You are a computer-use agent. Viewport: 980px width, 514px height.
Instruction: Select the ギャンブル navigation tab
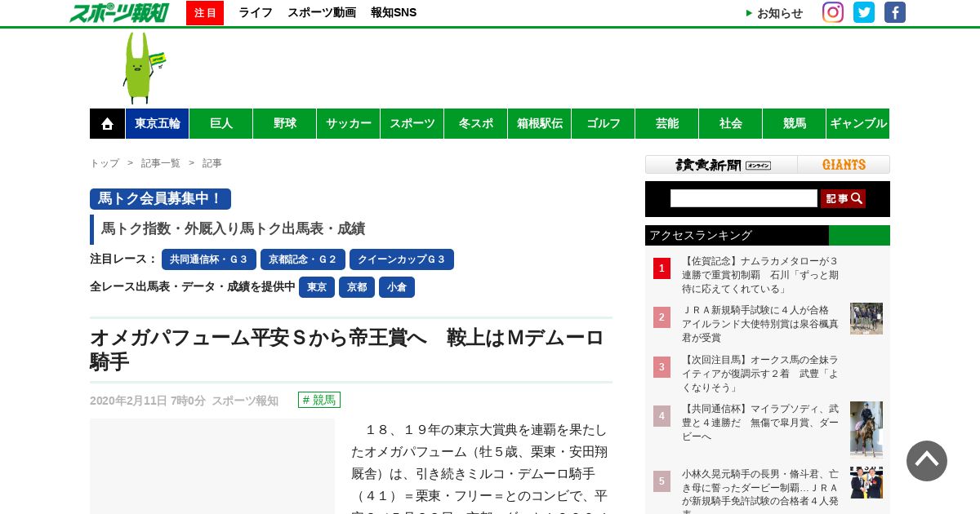[x=858, y=123]
